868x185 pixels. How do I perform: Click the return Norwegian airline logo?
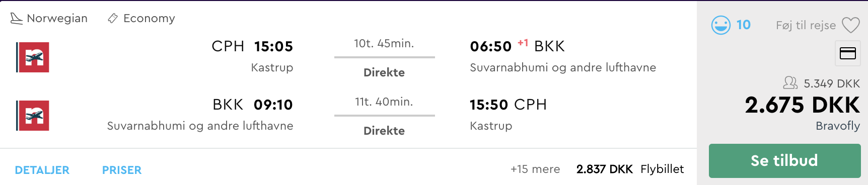pyautogui.click(x=33, y=116)
